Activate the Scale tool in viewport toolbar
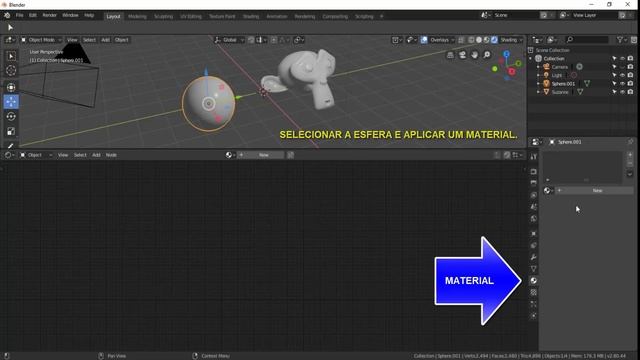 (11, 131)
